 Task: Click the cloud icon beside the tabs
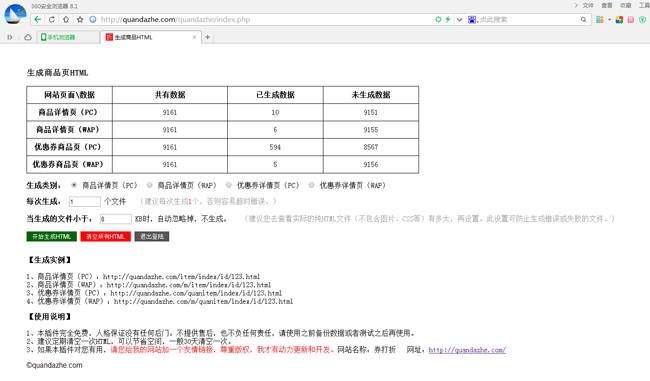coord(28,37)
